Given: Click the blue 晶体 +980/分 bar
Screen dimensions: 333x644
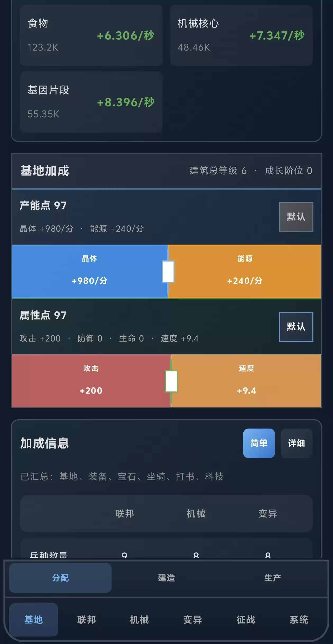Looking at the screenshot, I should 89,272.
